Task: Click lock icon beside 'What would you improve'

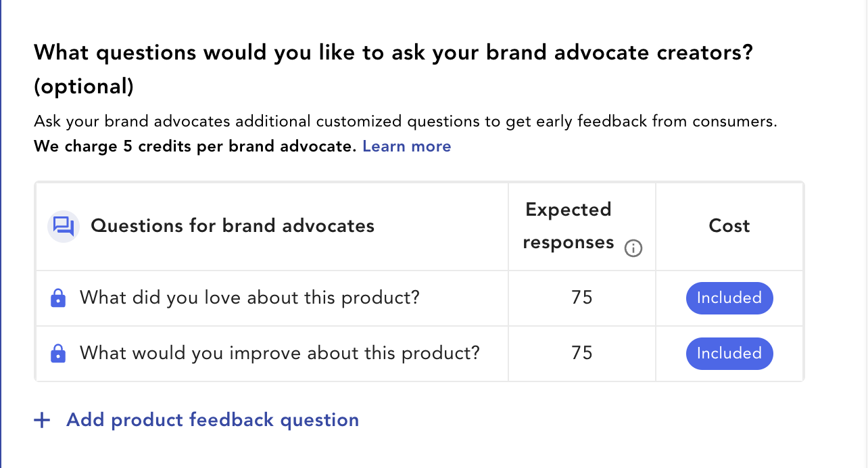Action: click(x=59, y=354)
